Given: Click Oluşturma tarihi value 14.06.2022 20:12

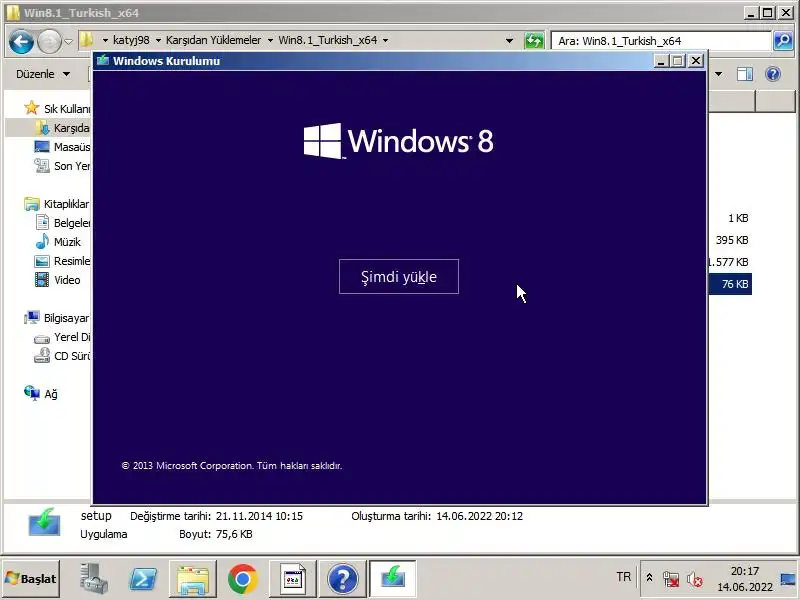Looking at the screenshot, I should [x=480, y=516].
